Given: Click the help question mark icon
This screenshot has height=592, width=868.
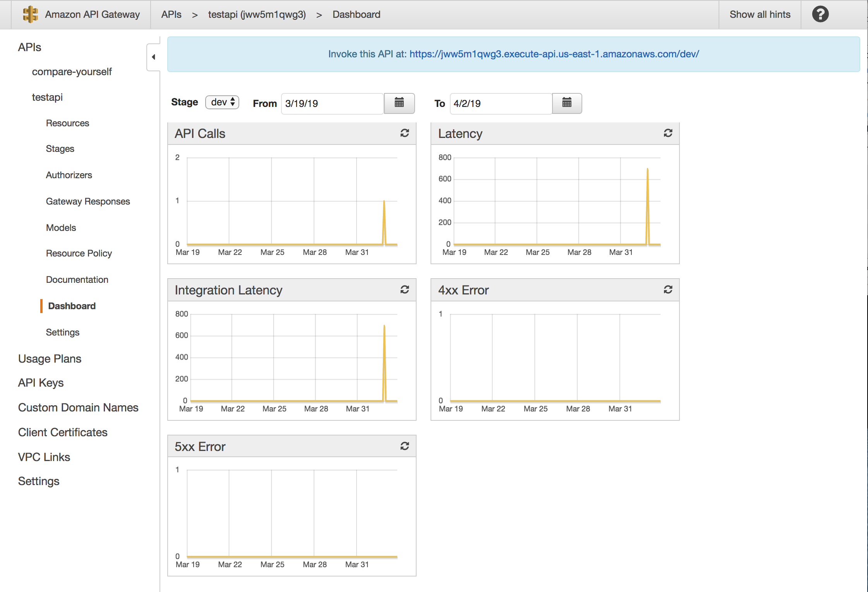Looking at the screenshot, I should [x=820, y=15].
